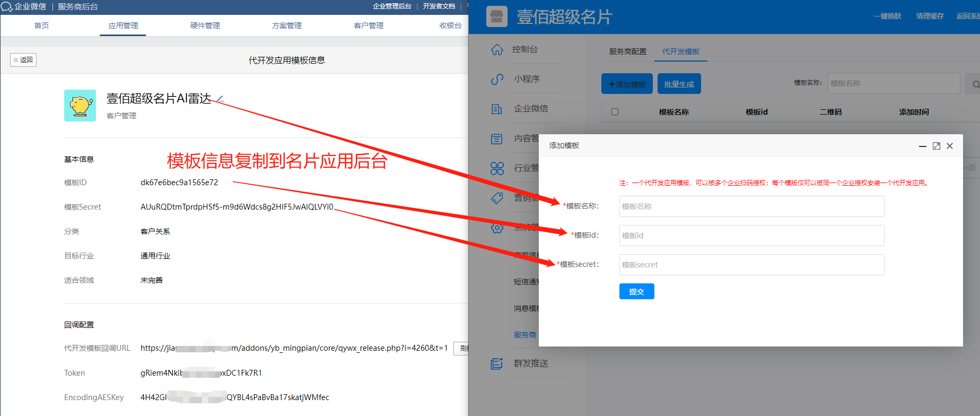Click the 行业 four-circles icon in sidebar

coord(497,168)
